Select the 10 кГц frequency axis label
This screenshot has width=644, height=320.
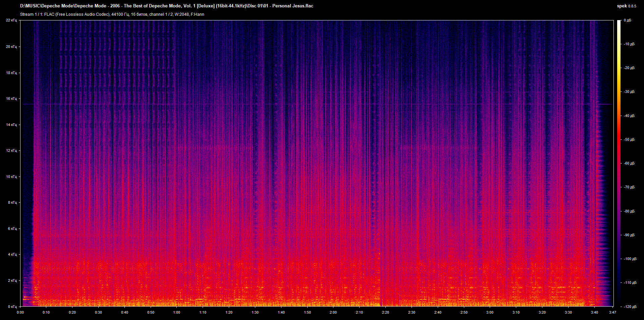click(11, 177)
